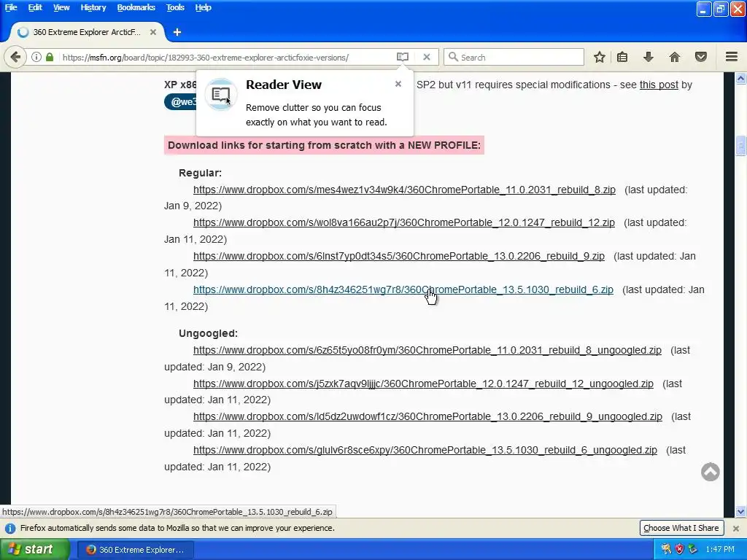Click the first system tray icon
Image resolution: width=747 pixels, height=560 pixels.
[667, 550]
